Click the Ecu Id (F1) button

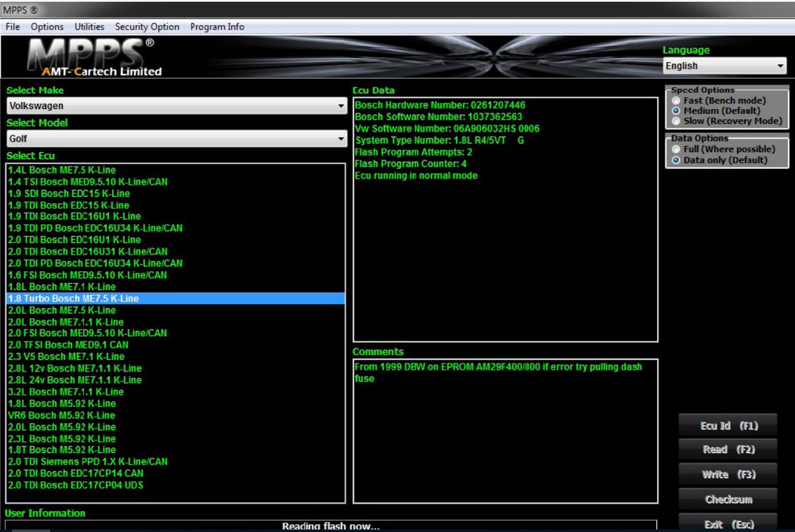tap(727, 426)
